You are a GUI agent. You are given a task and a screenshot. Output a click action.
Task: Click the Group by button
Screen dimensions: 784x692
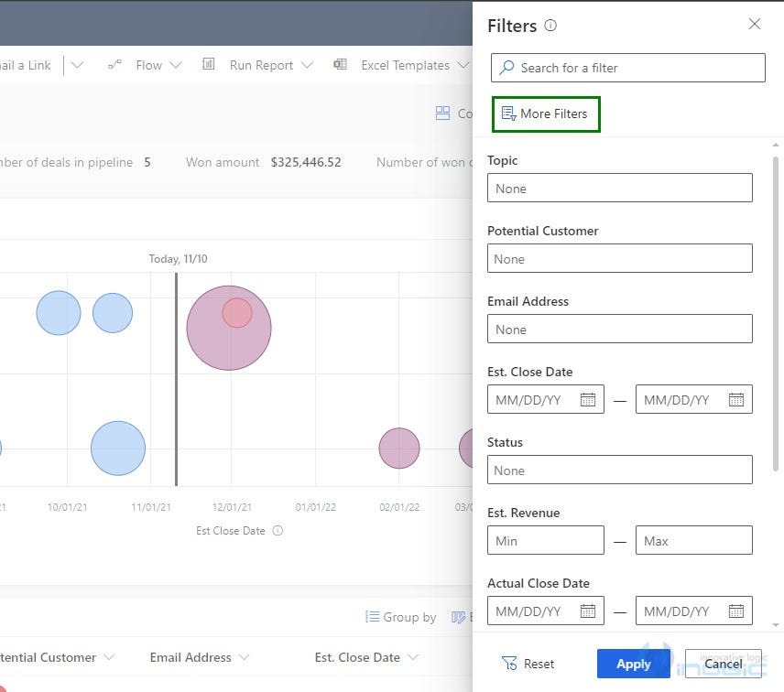pos(400,617)
